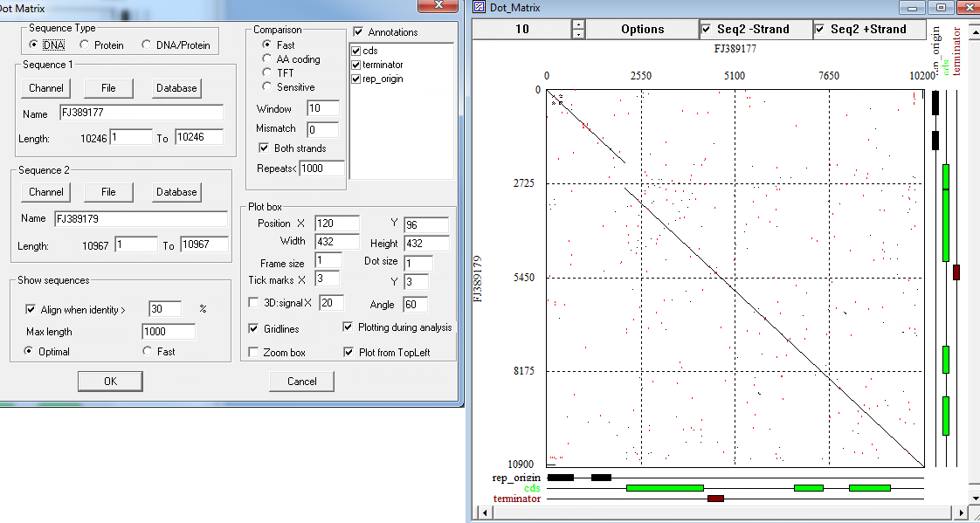Click the plot toolbar field showing 10
Viewport: 980px width, 523px height.
[522, 30]
